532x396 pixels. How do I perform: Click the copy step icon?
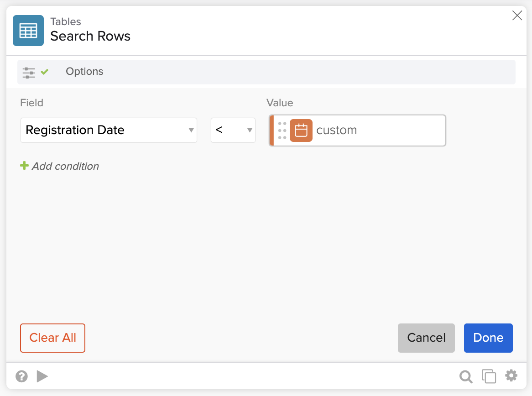point(489,376)
